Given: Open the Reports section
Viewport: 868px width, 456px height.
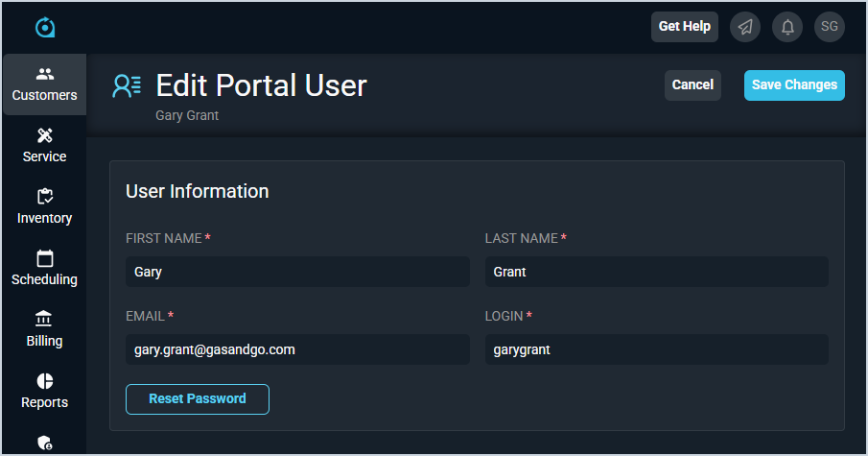Looking at the screenshot, I should click(44, 392).
